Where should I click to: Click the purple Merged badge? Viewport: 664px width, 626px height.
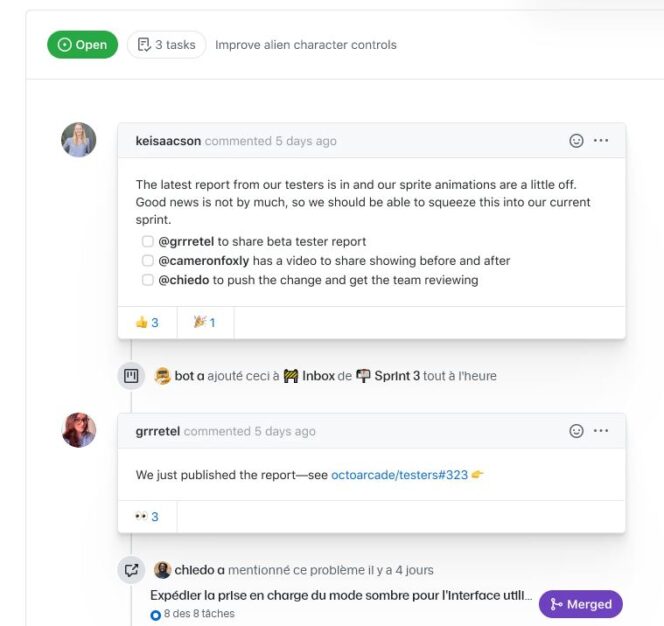tap(580, 604)
